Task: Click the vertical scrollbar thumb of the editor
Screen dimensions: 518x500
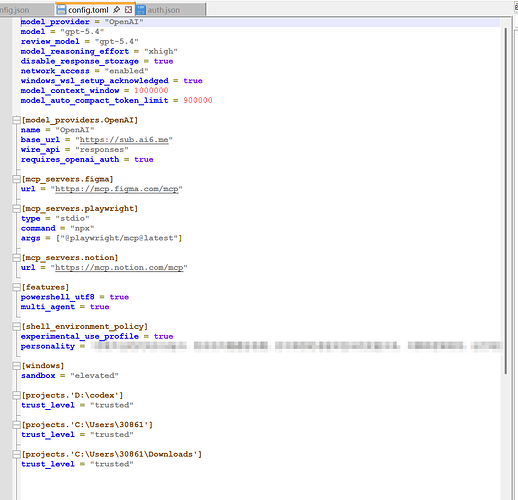Action: click(x=505, y=201)
